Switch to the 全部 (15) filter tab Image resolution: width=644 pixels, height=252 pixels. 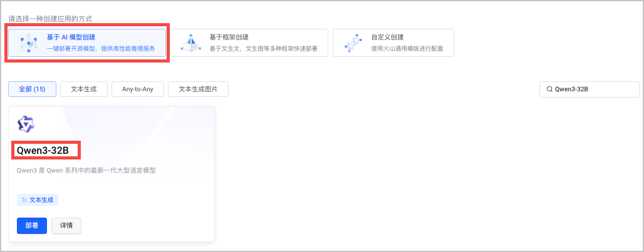click(32, 89)
